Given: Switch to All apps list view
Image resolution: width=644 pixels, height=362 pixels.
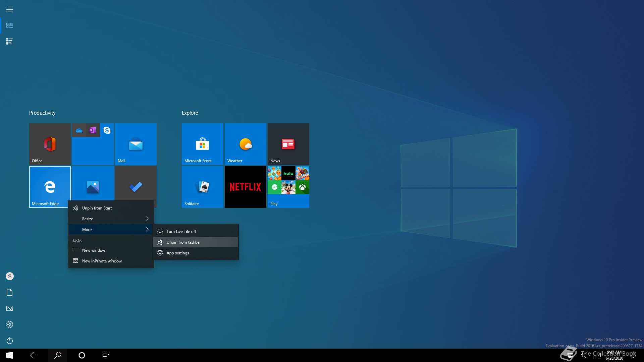Looking at the screenshot, I should point(10,42).
